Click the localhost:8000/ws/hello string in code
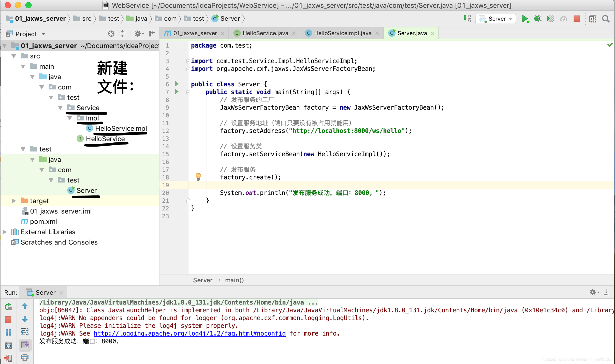 click(x=347, y=131)
